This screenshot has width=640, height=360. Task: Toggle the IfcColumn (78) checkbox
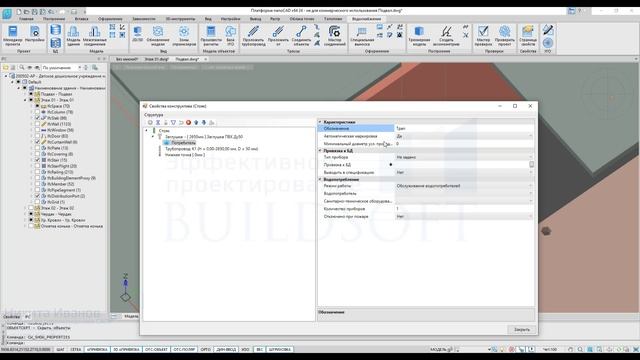point(38,112)
